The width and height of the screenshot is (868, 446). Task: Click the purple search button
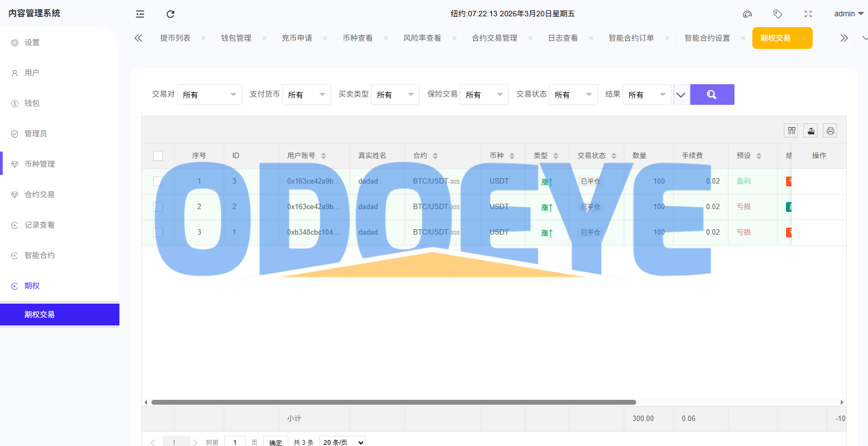pyautogui.click(x=712, y=95)
